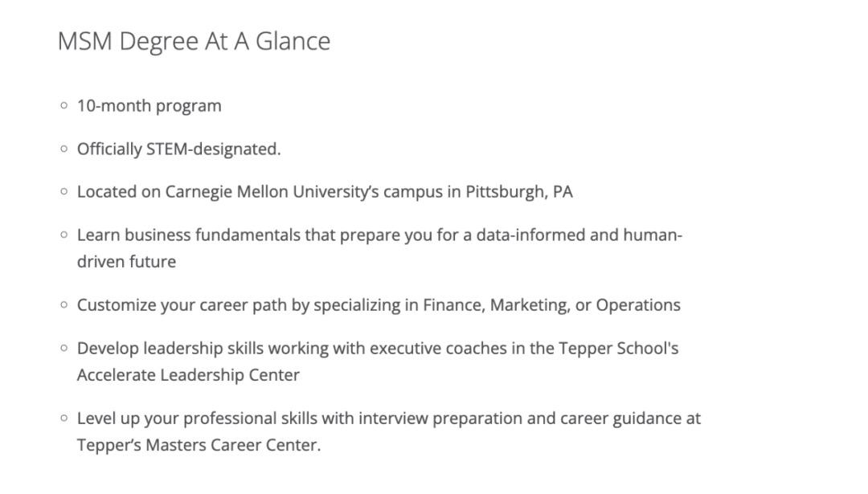Click the word "Finance" in specializations
The width and height of the screenshot is (868, 494).
click(452, 305)
